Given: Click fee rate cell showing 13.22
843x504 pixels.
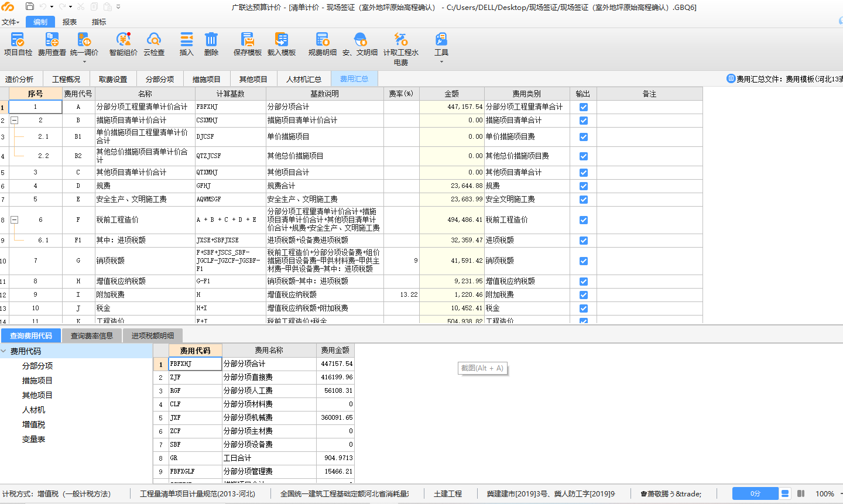Looking at the screenshot, I should (x=401, y=295).
